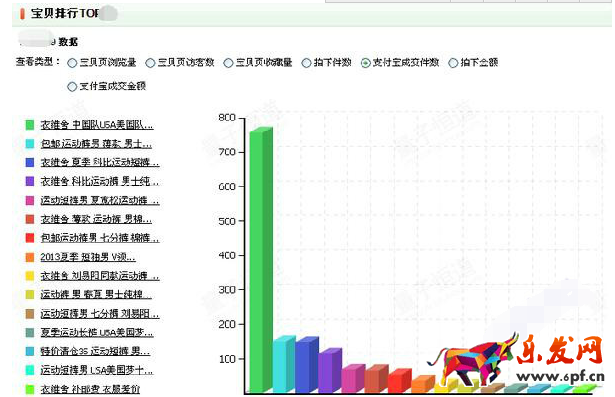
Task: Select the 宝贝页收藏量 radio option
Action: [228, 63]
